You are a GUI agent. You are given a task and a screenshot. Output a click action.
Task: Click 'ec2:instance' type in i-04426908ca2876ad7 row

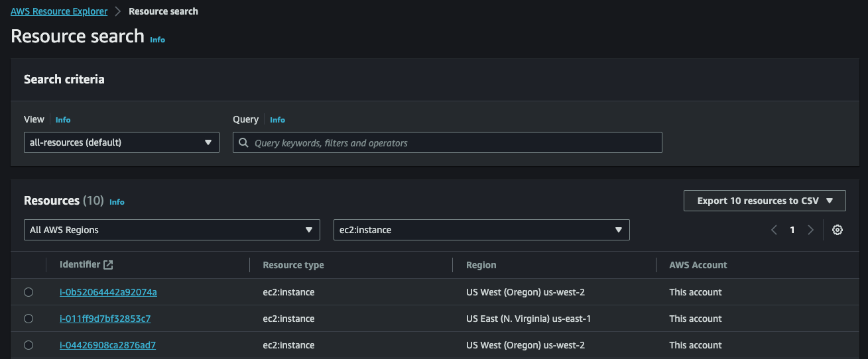coord(288,345)
